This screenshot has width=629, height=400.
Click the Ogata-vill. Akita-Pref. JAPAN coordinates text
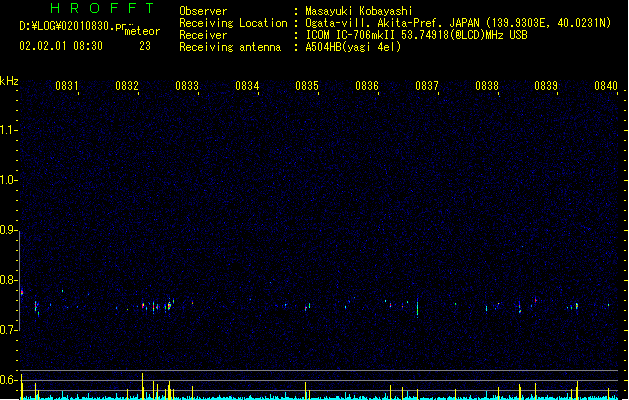[458, 23]
